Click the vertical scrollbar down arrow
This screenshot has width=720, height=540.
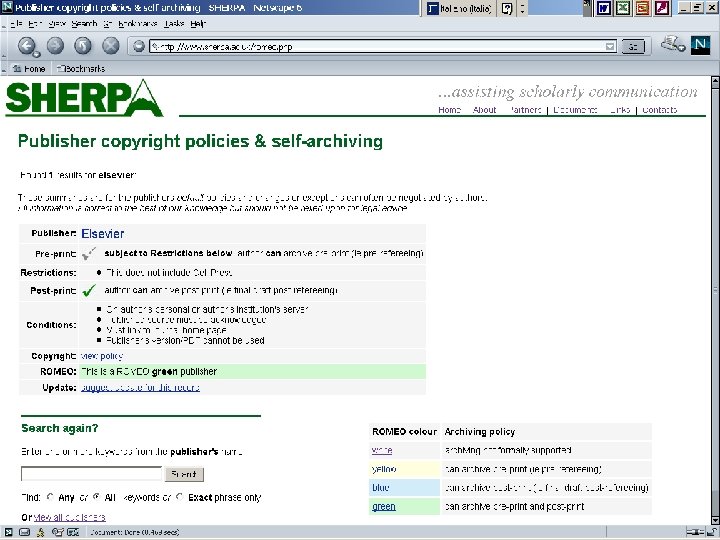pyautogui.click(x=715, y=520)
